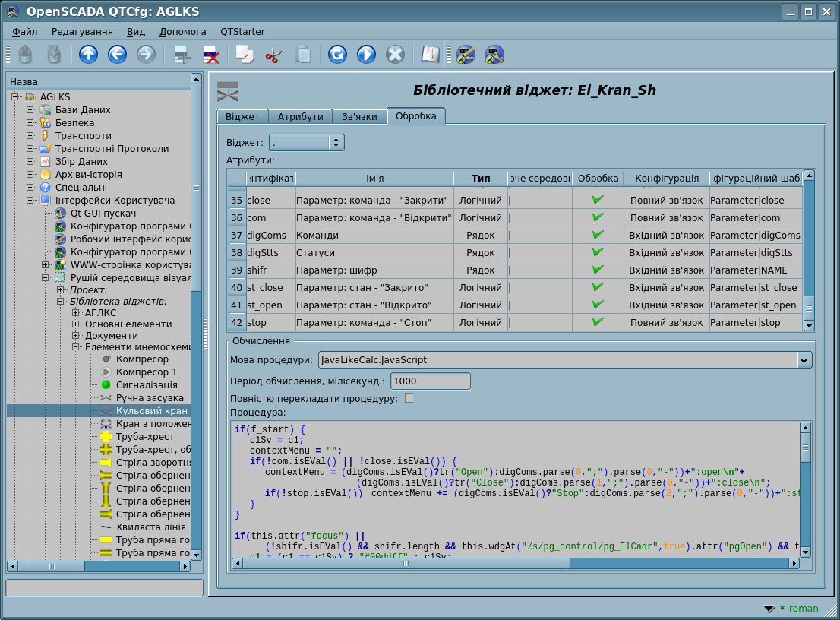Switch to the Зв'язки tab
Screen dimensions: 840x620
[359, 117]
